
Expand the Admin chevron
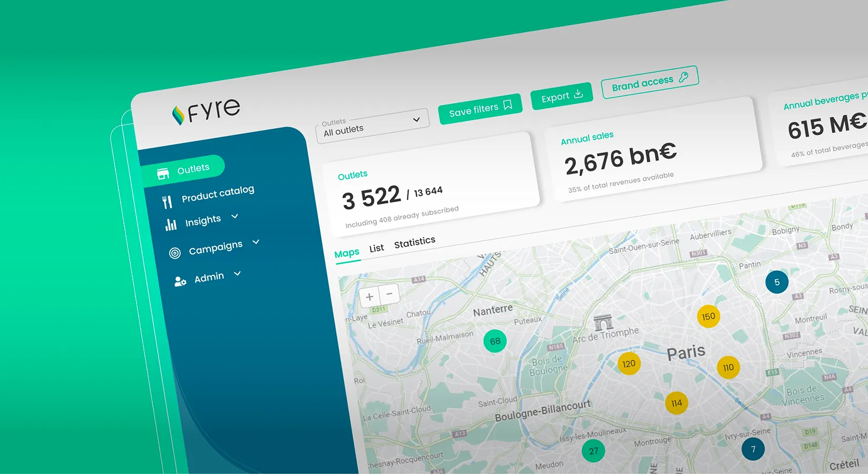(x=237, y=273)
